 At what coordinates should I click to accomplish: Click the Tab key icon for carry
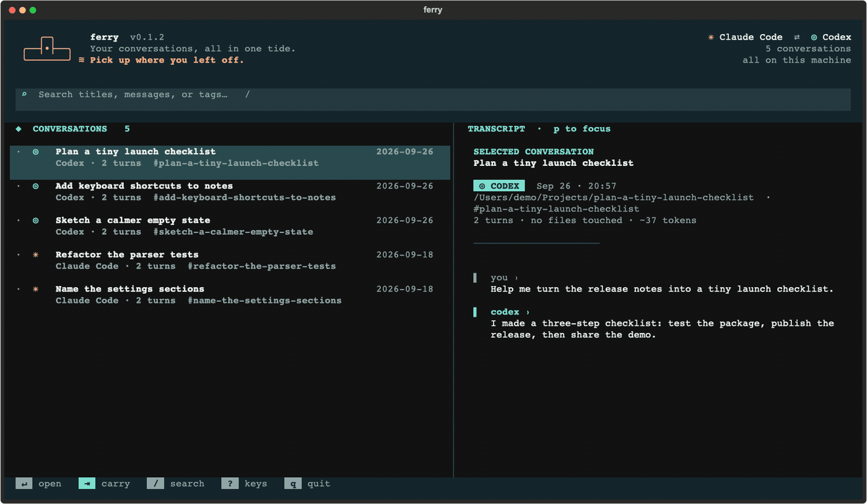(87, 484)
